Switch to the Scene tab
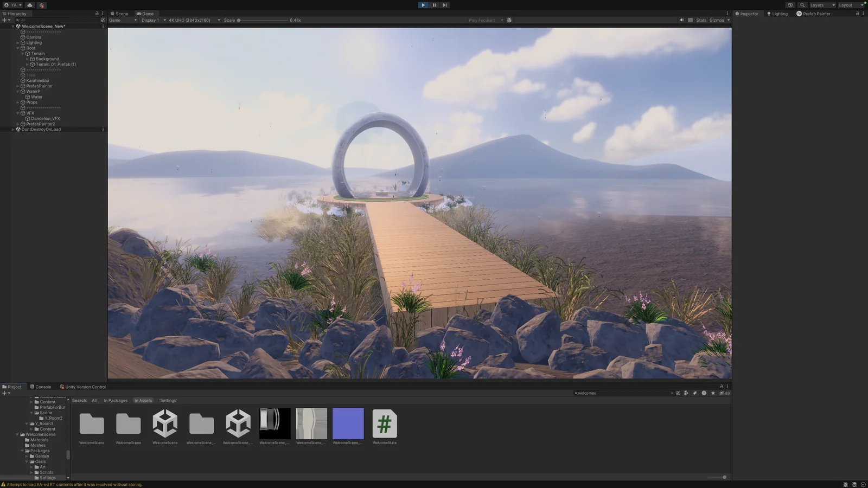The width and height of the screenshot is (868, 488). (119, 14)
